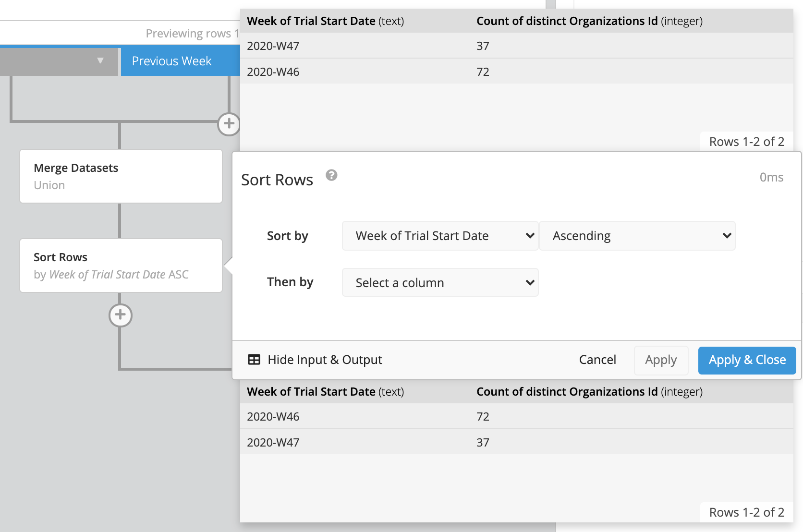
Task: Click the table icon beside Hide Input & Output
Action: coord(254,360)
